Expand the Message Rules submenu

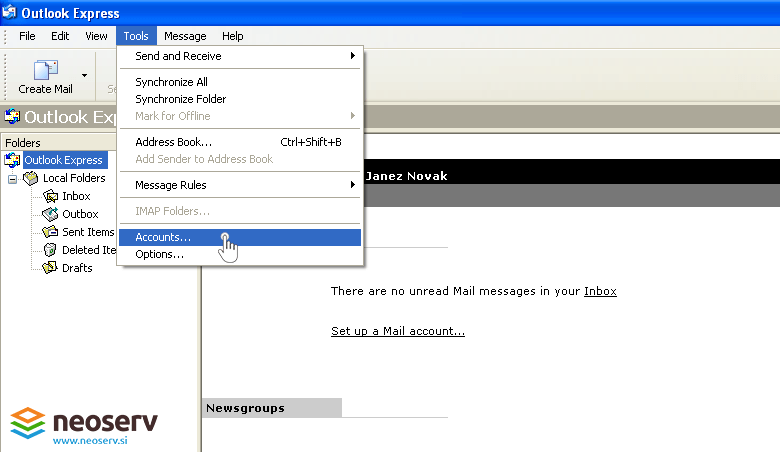(240, 185)
